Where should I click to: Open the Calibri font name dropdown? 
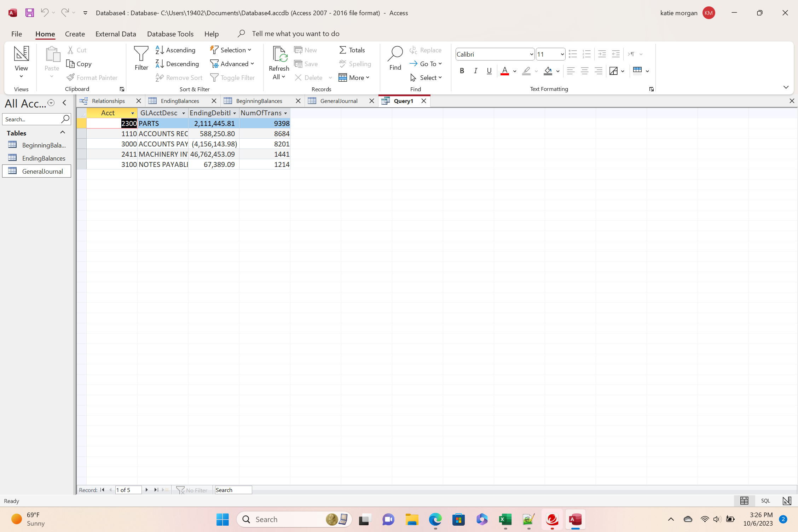(531, 54)
